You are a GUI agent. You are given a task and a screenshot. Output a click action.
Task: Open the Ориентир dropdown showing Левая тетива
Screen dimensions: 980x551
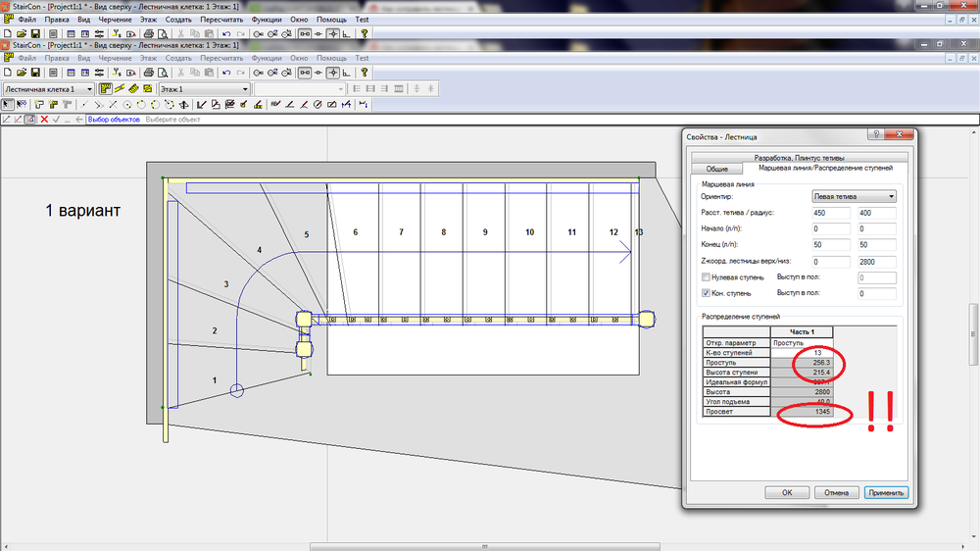[855, 197]
